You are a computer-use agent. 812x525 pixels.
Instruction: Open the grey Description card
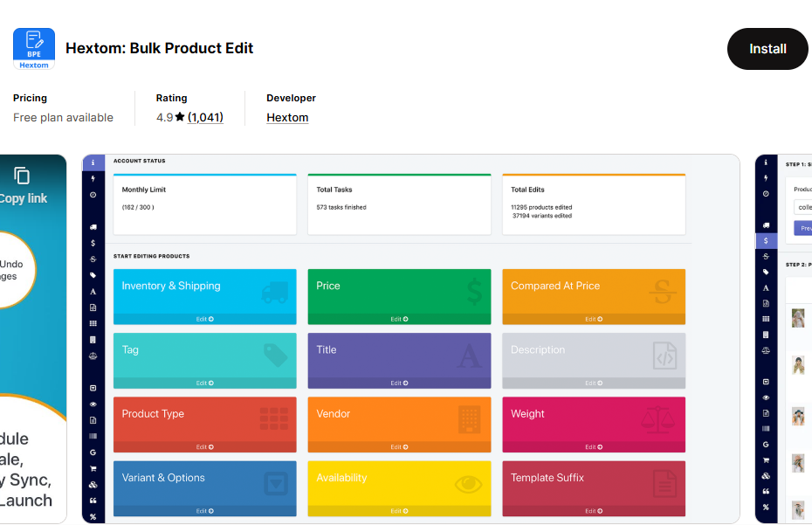[594, 361]
